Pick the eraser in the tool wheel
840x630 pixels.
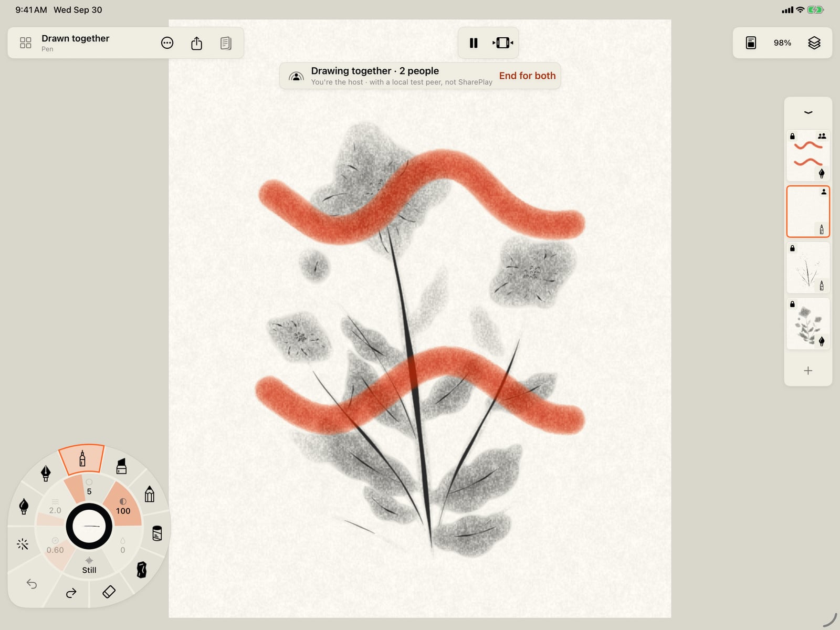pos(109,592)
